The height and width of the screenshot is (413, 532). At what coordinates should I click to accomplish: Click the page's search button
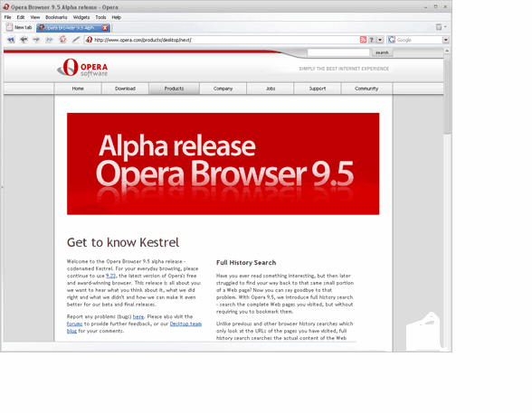[x=382, y=52]
